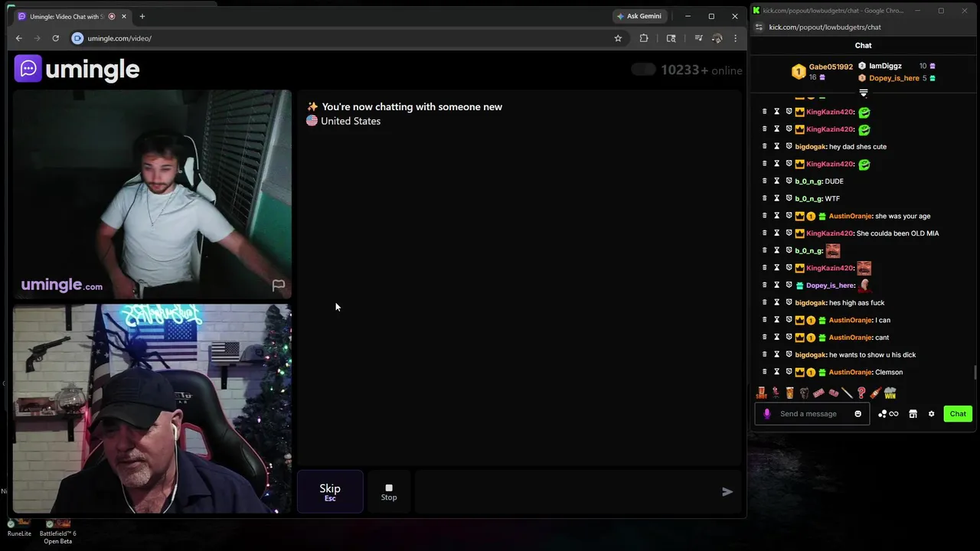Click the emoji picker in Kick chat
Viewport: 980px width, 551px height.
[x=857, y=414]
